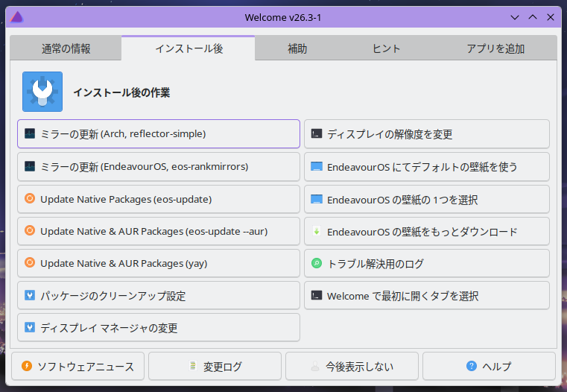Click the lightning icon on ソフトウェアニュース
The image size is (567, 392).
(27, 366)
